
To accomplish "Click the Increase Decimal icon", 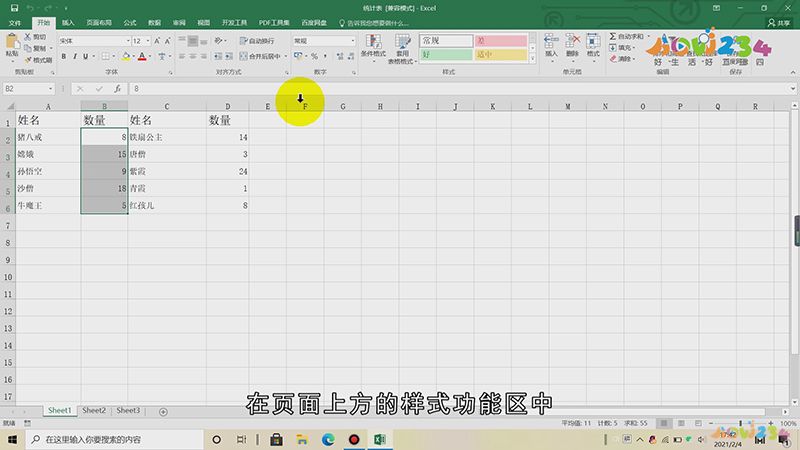I will [340, 56].
